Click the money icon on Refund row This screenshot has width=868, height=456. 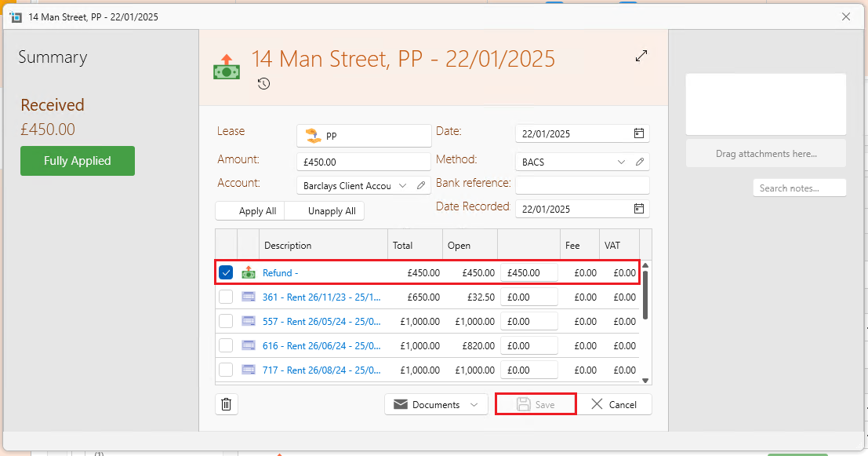249,272
